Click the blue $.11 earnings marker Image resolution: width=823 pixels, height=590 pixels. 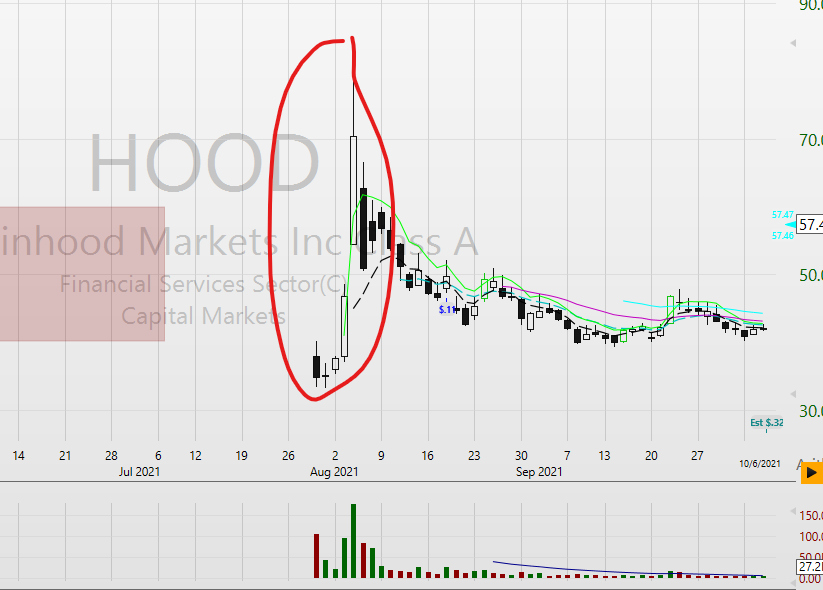448,310
